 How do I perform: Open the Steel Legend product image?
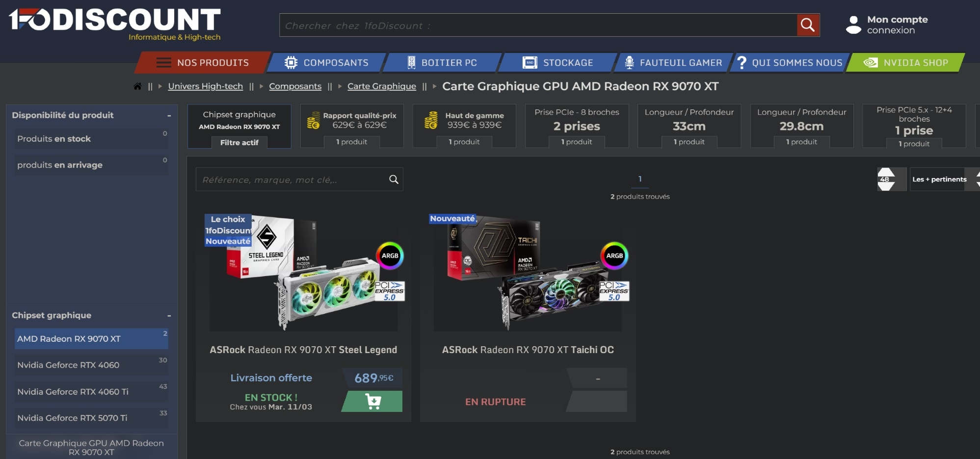click(303, 272)
